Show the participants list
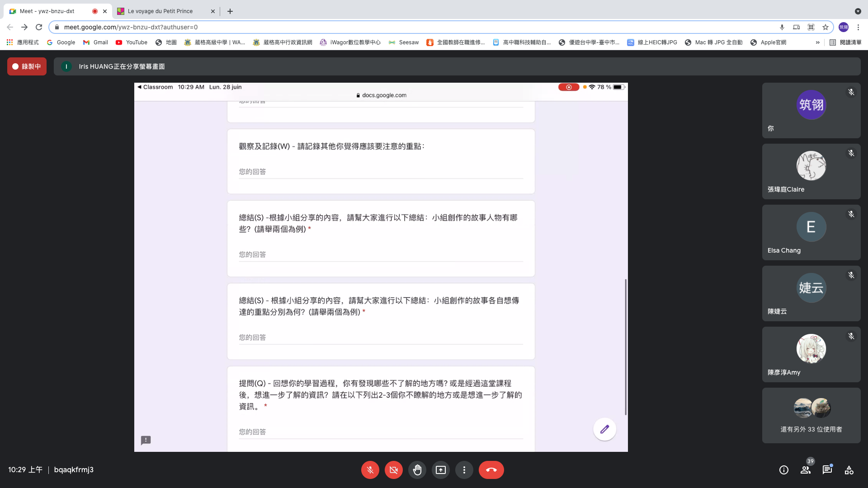The height and width of the screenshot is (488, 868). [805, 470]
